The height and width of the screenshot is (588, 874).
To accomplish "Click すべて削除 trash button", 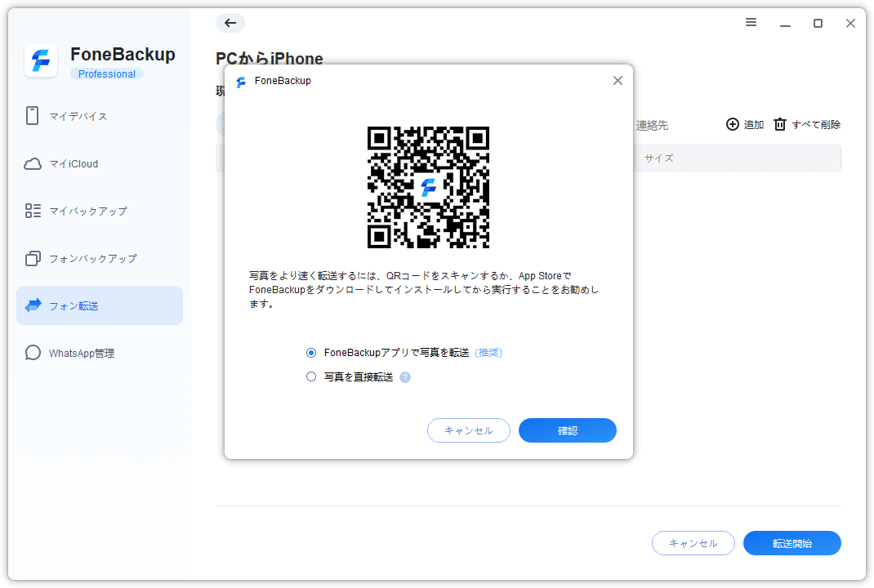I will (807, 124).
